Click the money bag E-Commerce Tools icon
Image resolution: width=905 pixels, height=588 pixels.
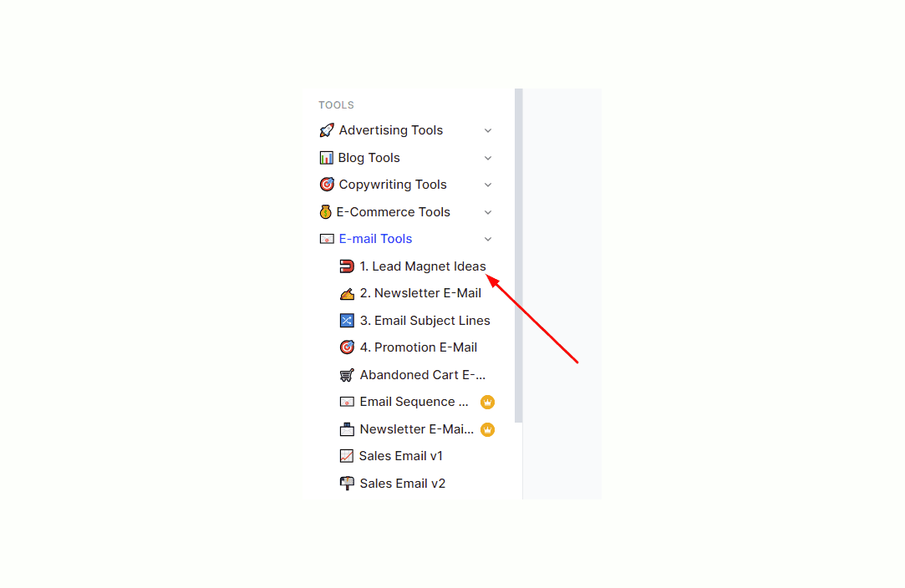[x=326, y=212]
